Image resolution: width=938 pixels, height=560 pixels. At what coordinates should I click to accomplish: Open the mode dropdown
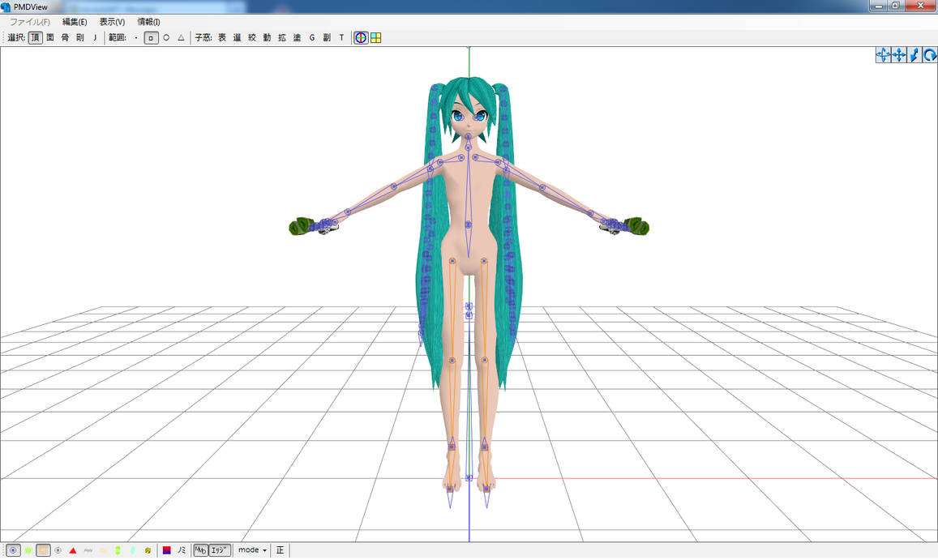click(x=252, y=550)
